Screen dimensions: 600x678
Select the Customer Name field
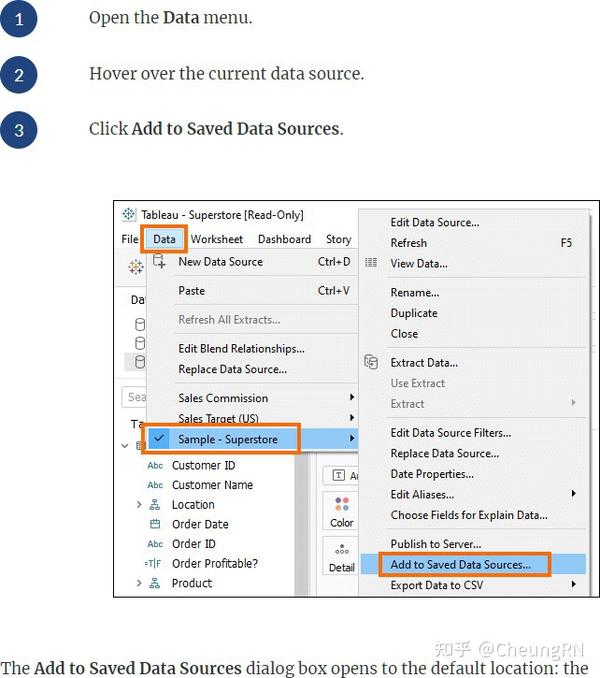point(212,485)
